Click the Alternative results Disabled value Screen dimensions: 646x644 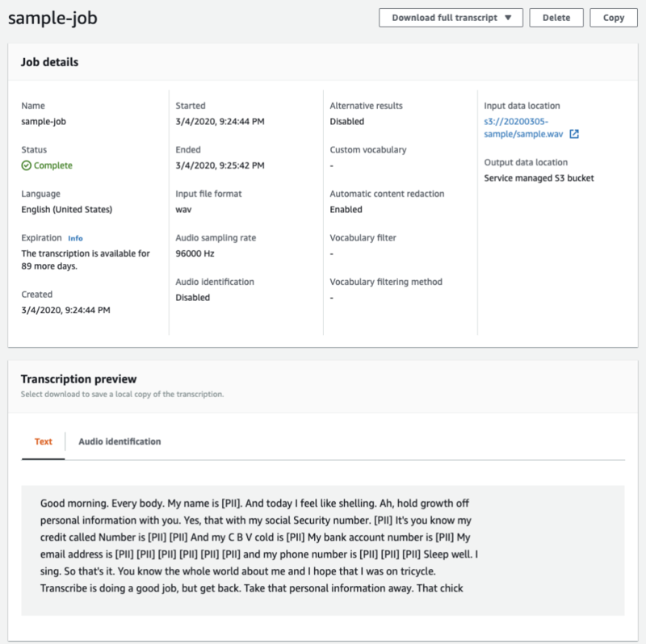[x=347, y=122]
